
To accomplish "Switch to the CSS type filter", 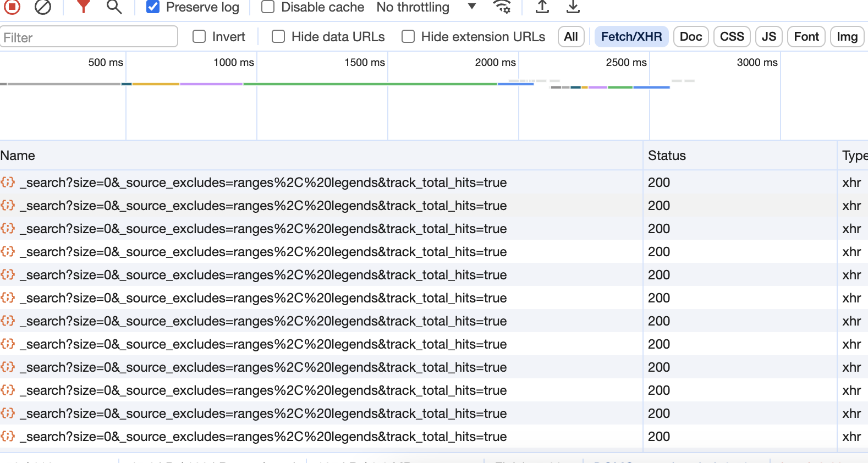I will coord(732,37).
